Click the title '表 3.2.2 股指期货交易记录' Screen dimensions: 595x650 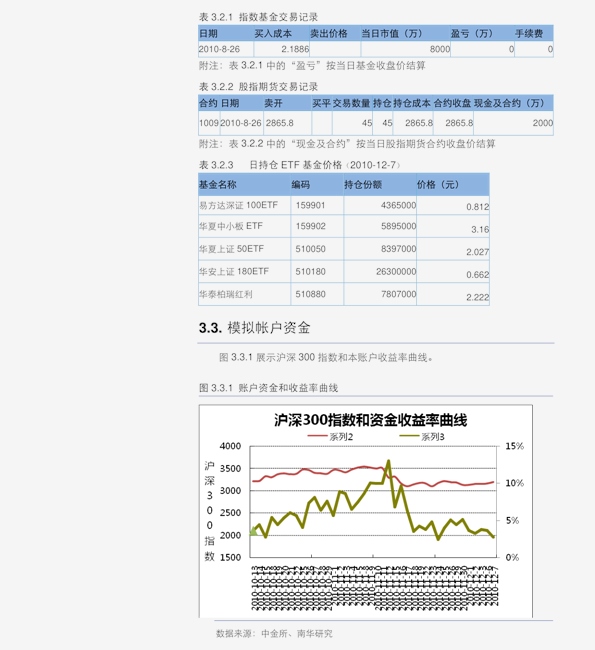[x=258, y=87]
